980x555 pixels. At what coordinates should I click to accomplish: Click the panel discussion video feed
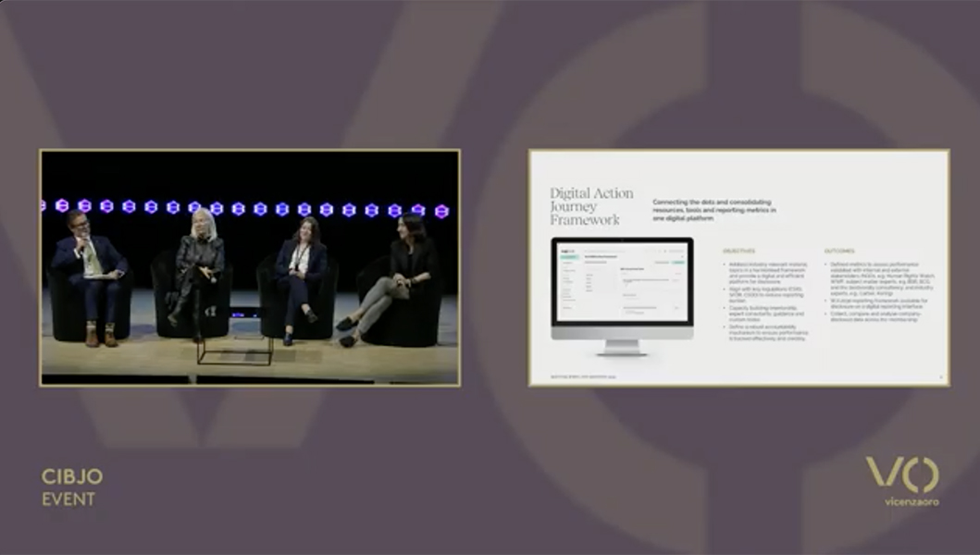coord(250,267)
